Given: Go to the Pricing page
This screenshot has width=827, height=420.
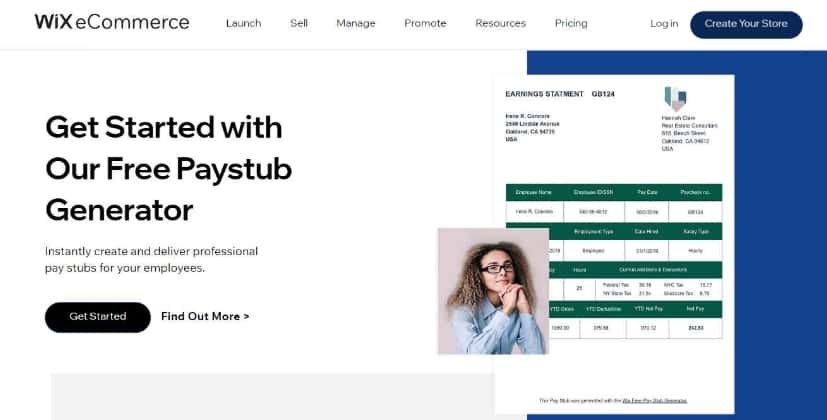Looking at the screenshot, I should tap(571, 23).
